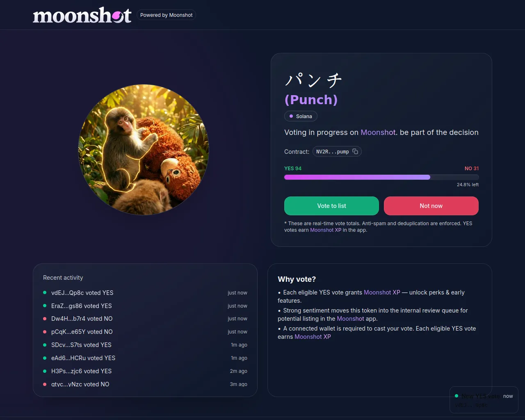Click the moonshot logo in the header
525x420 pixels.
tap(82, 15)
